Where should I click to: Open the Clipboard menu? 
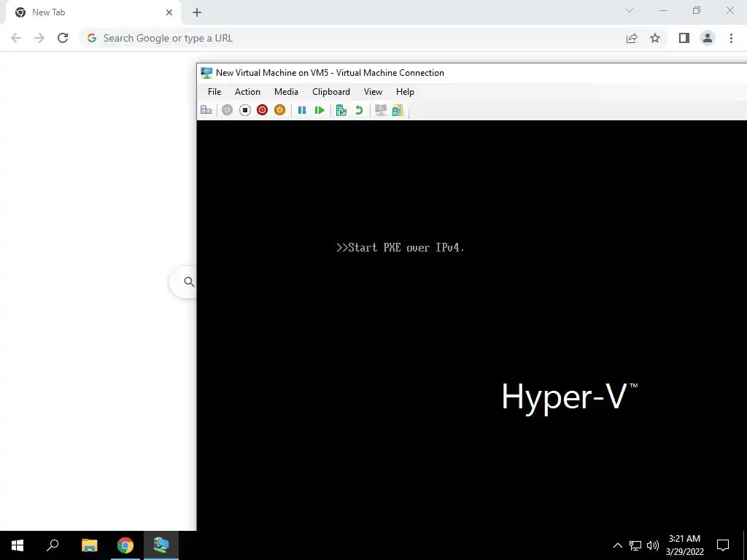(x=331, y=92)
